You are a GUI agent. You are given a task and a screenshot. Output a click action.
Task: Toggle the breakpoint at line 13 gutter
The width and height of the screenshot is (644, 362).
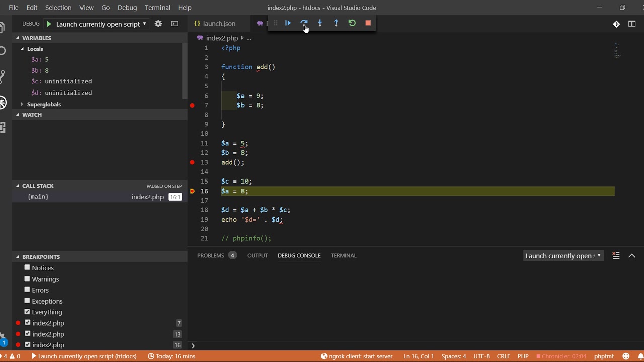[192, 162]
